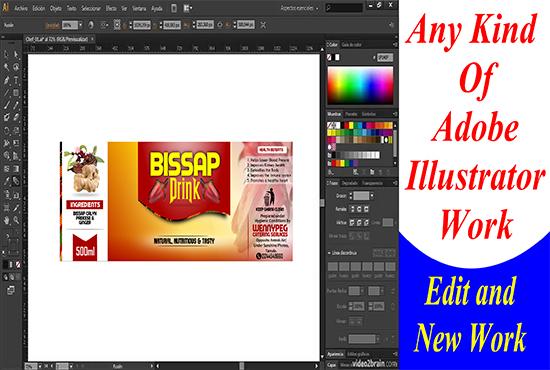Viewport: 550px width, 370px height.
Task: Click the search field in the menu bar
Action: (344, 8)
